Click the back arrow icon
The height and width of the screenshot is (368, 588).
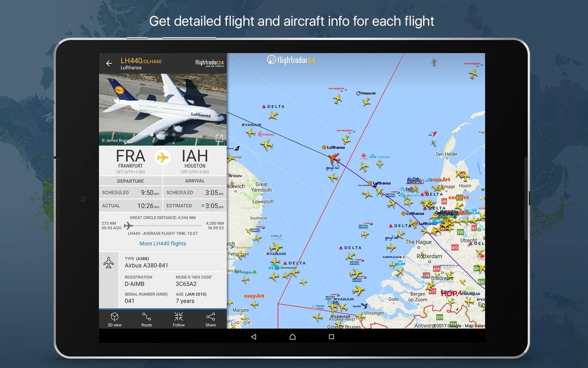(109, 63)
